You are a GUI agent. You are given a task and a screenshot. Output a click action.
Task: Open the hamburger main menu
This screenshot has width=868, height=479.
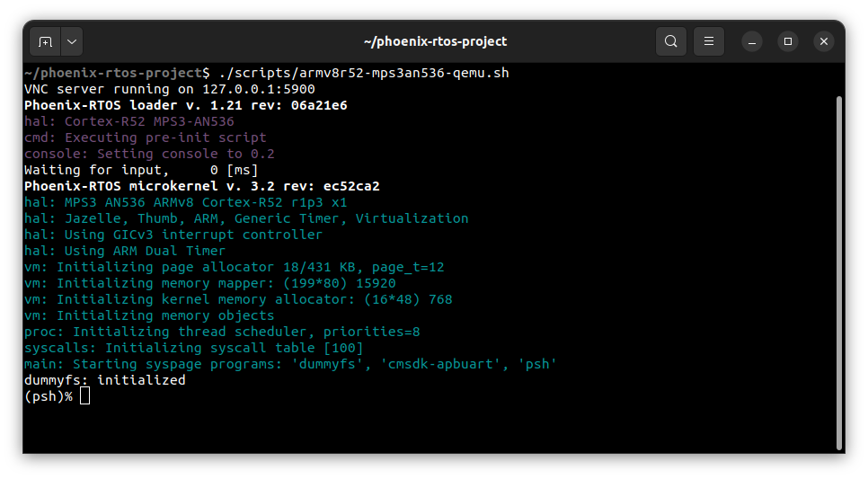click(x=709, y=41)
